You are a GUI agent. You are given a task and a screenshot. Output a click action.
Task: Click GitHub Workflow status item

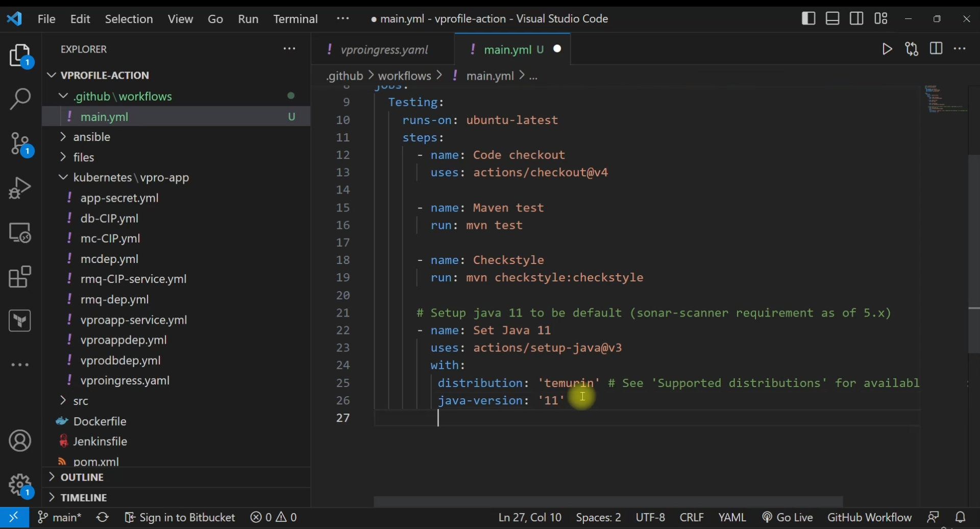click(869, 518)
